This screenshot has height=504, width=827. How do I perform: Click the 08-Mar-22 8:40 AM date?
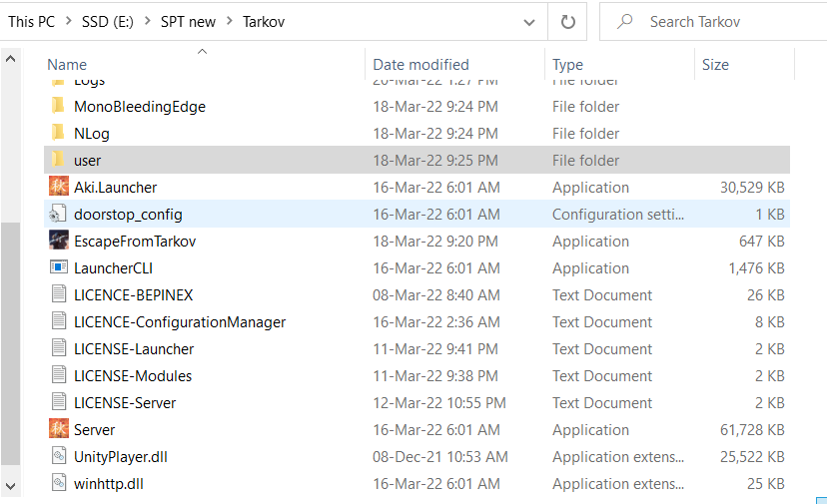point(436,294)
